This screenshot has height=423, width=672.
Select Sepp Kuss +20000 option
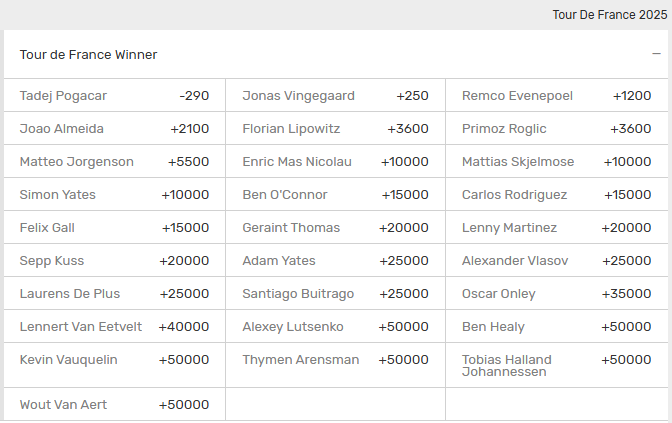click(x=114, y=261)
